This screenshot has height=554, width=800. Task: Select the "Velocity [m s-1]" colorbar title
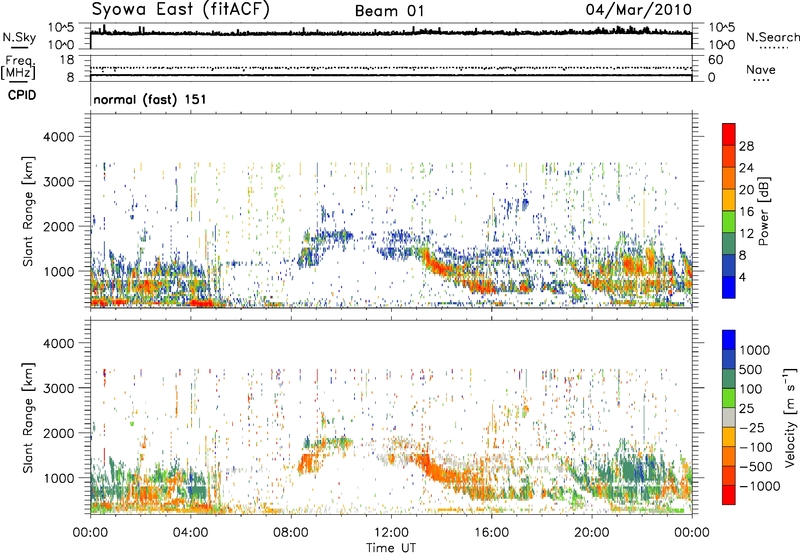pos(790,417)
